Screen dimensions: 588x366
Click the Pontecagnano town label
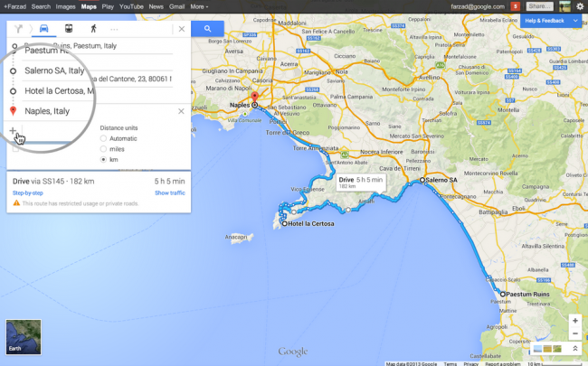pyautogui.click(x=458, y=196)
